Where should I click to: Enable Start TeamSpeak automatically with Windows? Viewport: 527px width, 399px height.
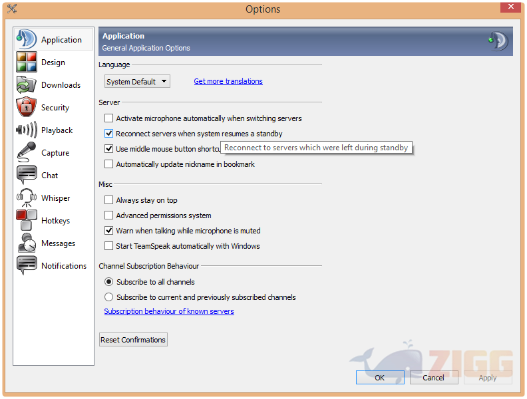[108, 246]
